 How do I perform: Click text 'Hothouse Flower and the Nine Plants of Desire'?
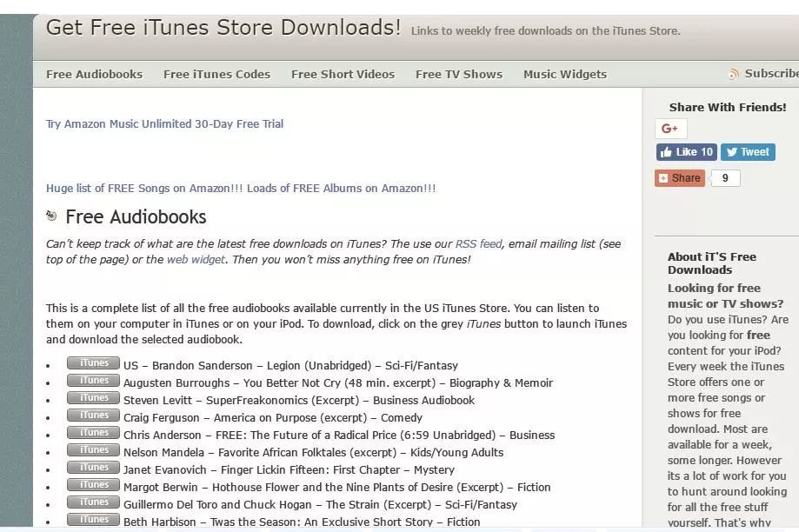(x=332, y=487)
